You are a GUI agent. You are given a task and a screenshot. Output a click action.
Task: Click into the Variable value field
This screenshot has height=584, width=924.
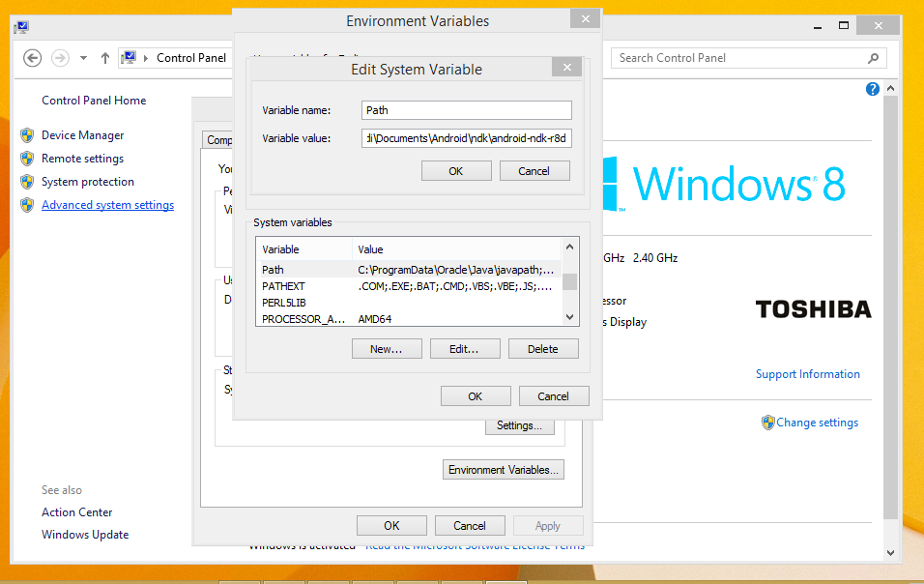(x=467, y=138)
